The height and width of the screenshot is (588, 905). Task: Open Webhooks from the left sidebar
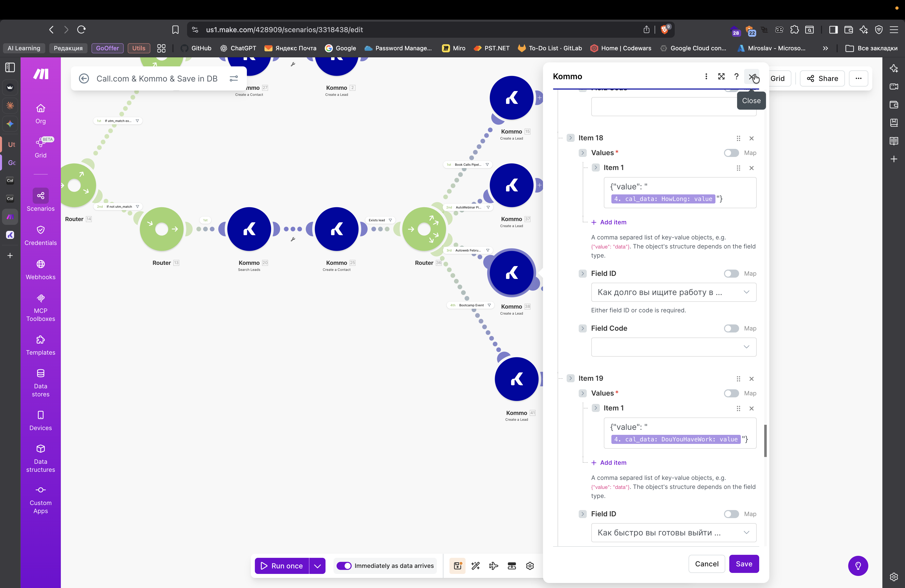point(40,270)
